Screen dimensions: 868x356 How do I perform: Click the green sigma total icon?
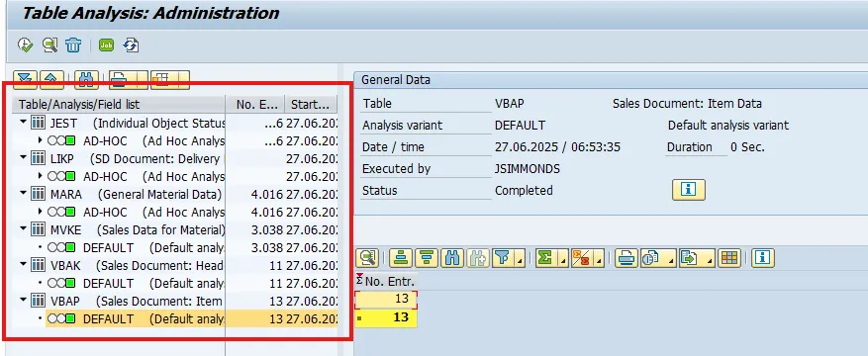[x=545, y=257]
